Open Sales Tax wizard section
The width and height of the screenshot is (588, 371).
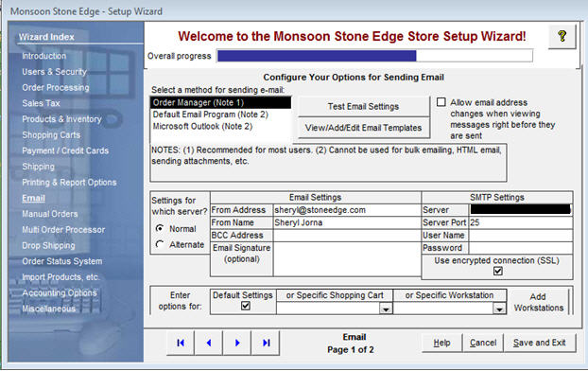(x=41, y=103)
